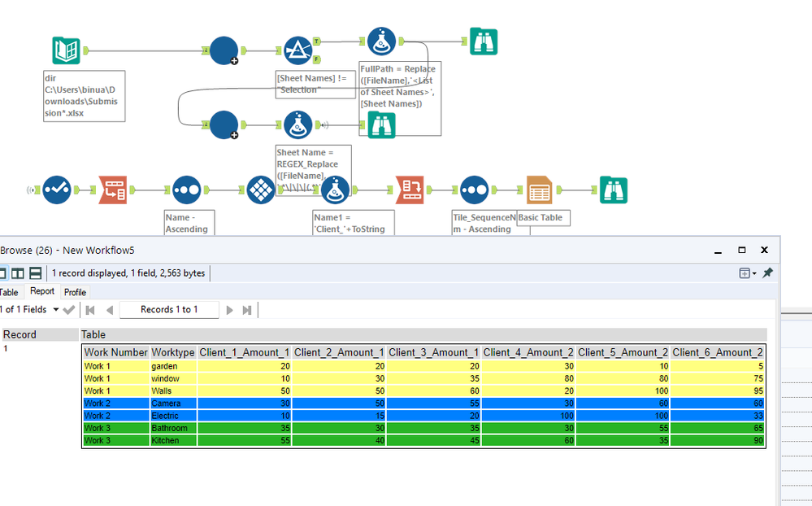Click the 'Bathroom' worktype cell
The image size is (812, 506).
coord(173,428)
